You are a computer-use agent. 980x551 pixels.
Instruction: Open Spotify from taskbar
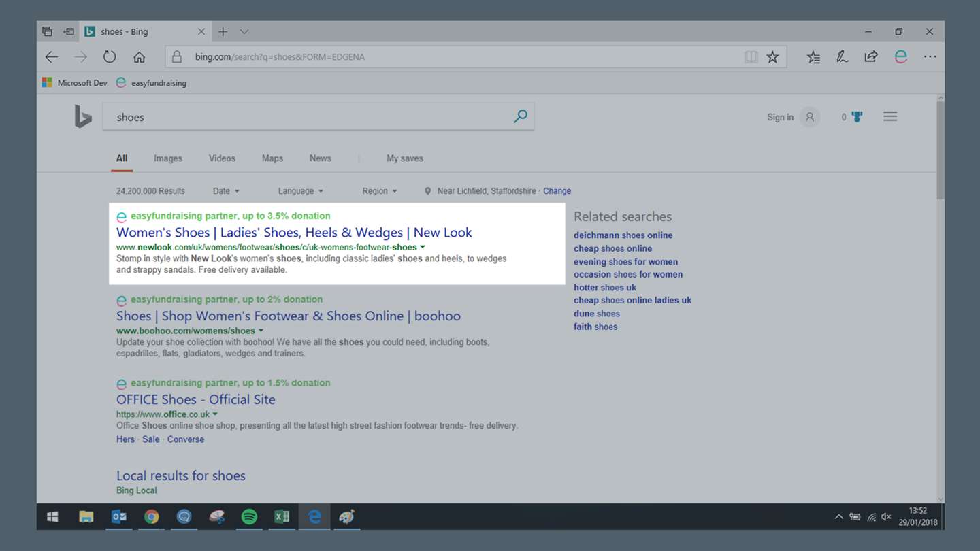pyautogui.click(x=249, y=517)
